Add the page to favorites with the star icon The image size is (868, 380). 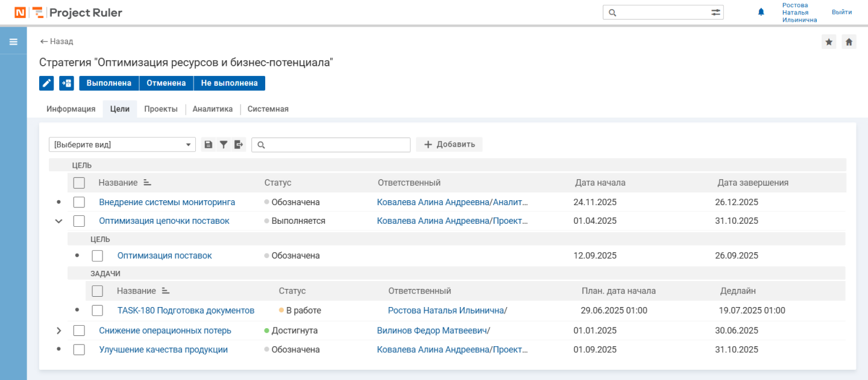(x=829, y=42)
